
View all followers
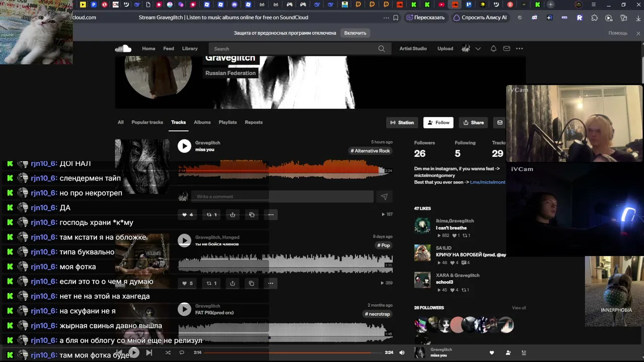pos(519,308)
